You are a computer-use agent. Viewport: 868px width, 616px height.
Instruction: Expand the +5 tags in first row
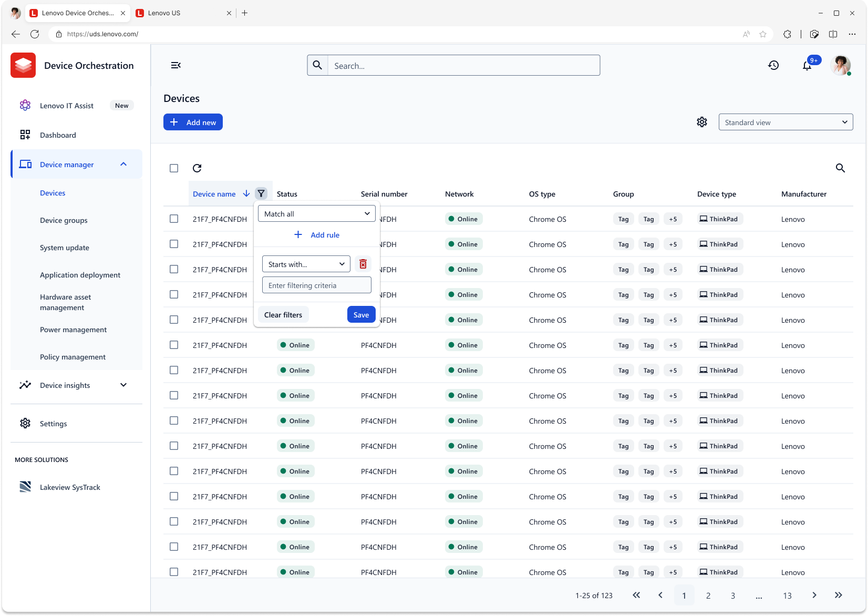tap(673, 219)
